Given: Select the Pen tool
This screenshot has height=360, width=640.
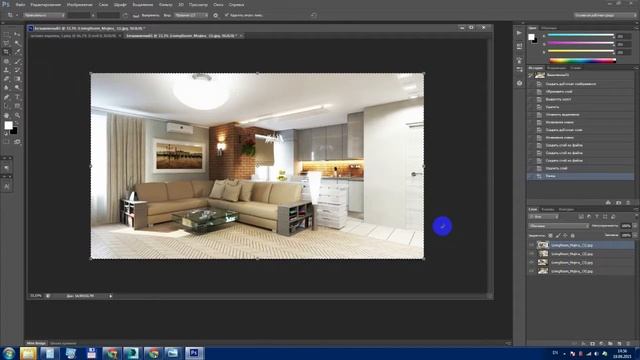Looking at the screenshot, I should click(6, 97).
